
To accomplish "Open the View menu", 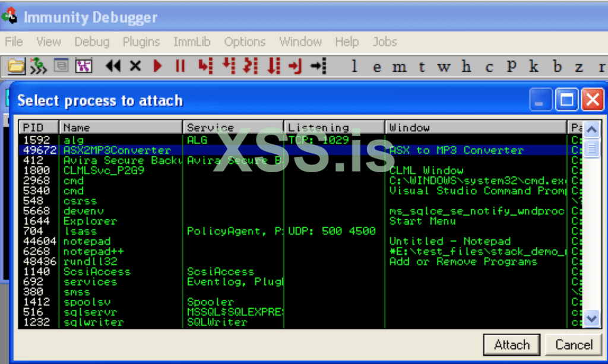I will [49, 42].
